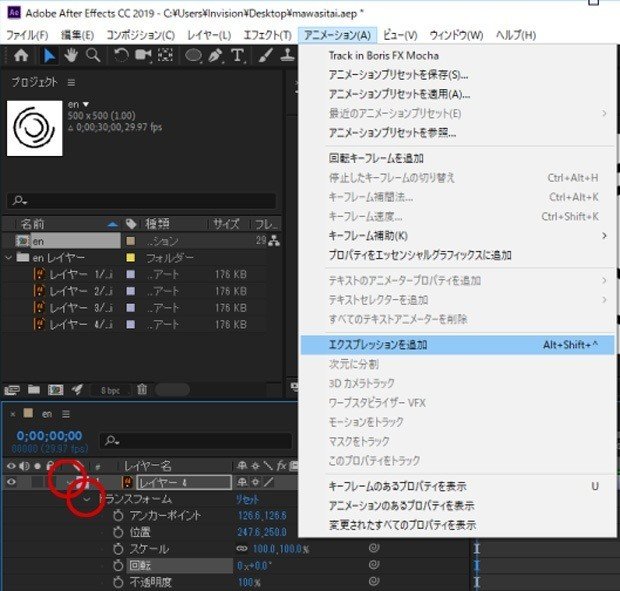The height and width of the screenshot is (591, 620).
Task: Select the Clone Stamp tool
Action: tap(287, 55)
